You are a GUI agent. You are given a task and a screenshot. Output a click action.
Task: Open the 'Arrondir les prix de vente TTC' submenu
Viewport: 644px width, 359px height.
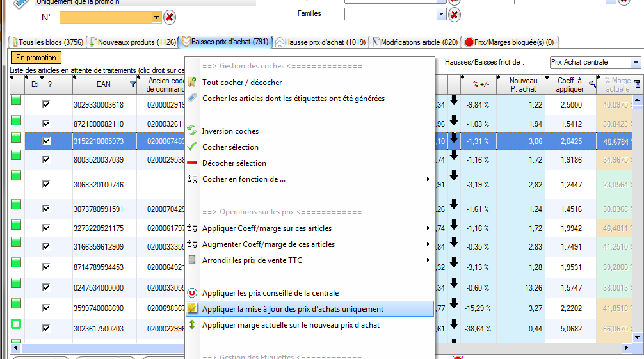coord(253,260)
